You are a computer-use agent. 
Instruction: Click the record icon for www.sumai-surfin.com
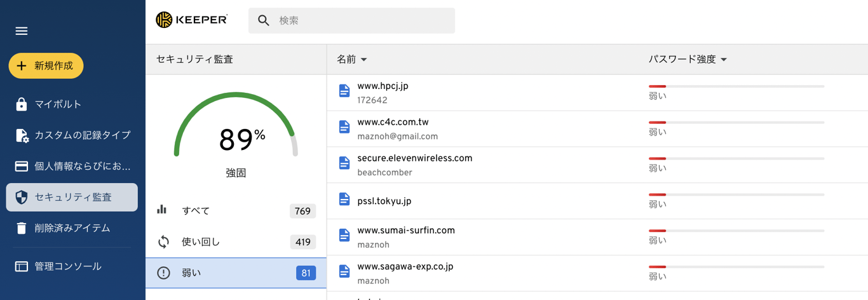click(x=344, y=236)
